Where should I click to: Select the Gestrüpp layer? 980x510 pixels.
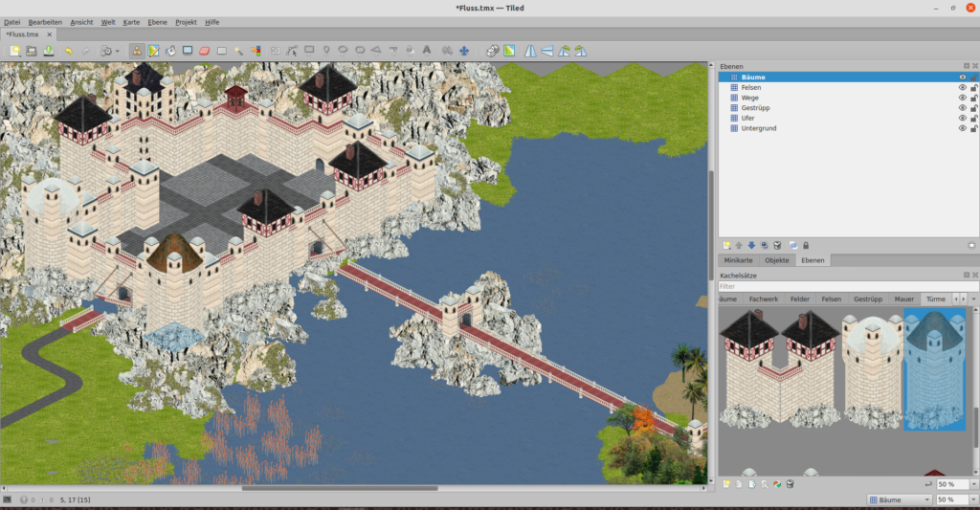click(755, 108)
